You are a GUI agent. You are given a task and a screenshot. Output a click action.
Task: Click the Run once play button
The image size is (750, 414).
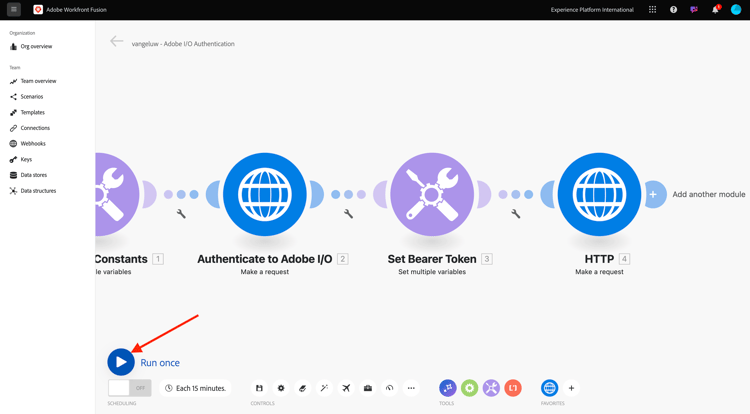click(x=121, y=362)
